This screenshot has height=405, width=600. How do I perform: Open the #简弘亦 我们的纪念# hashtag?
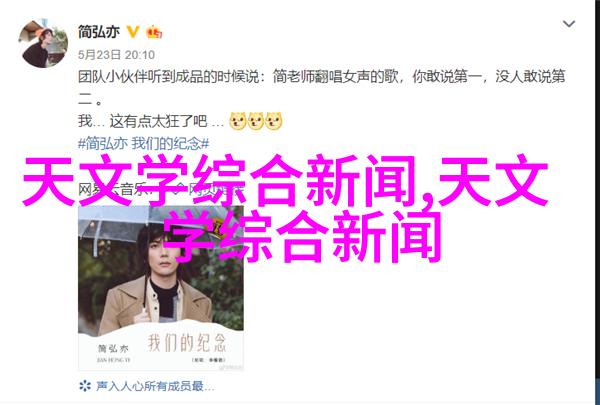[x=143, y=144]
